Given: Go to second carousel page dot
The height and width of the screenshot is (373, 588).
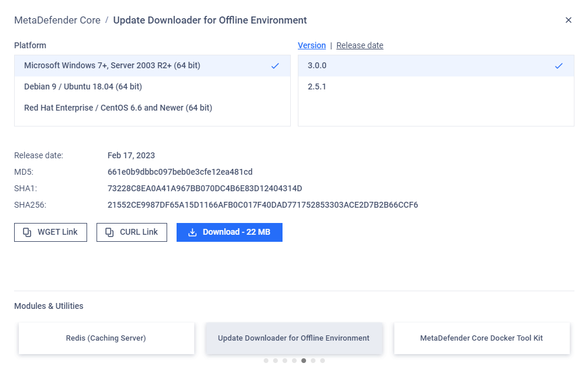Looking at the screenshot, I should pyautogui.click(x=275, y=361).
